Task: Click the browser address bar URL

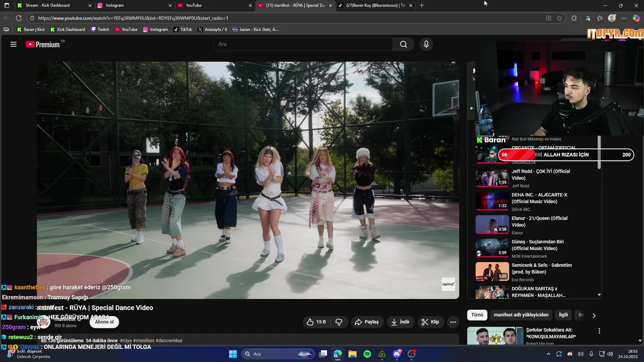Action: [x=133, y=18]
